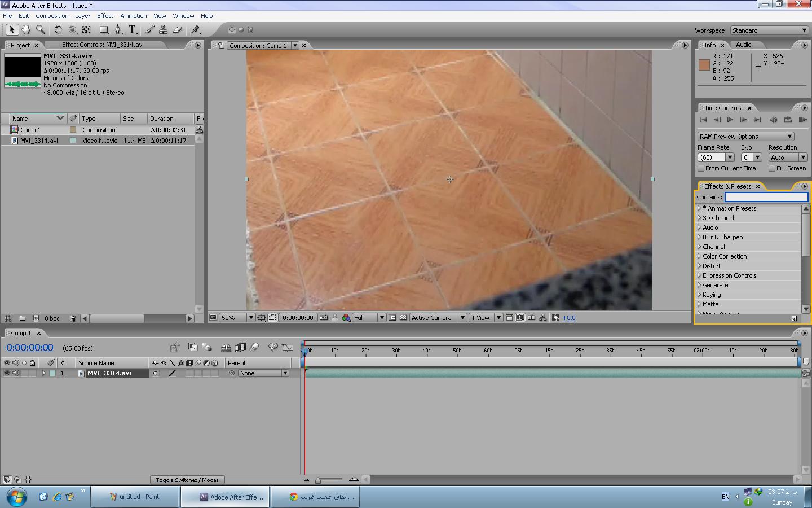Viewport: 812px width, 508px height.
Task: Toggle Transparency Grid in viewer
Action: click(403, 318)
